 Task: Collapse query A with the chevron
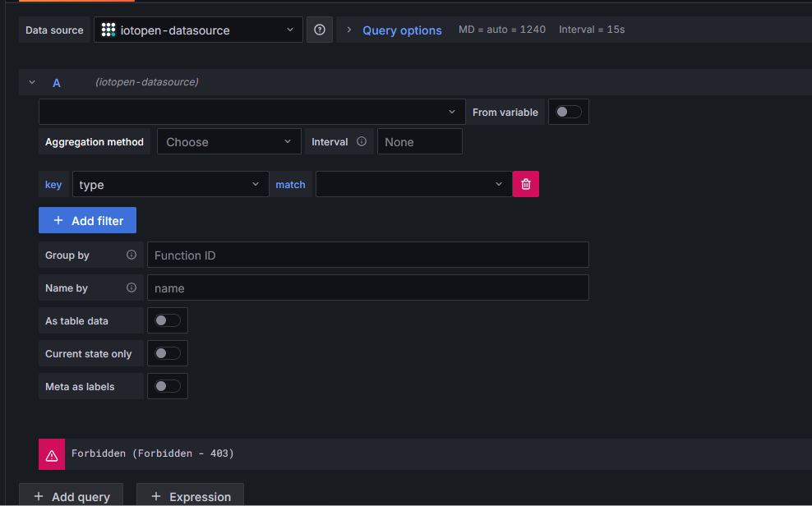(32, 83)
